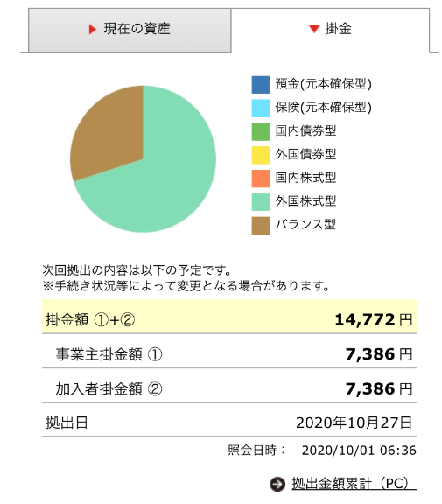Image resolution: width=442 pixels, height=504 pixels.
Task: Click the black arrow circle icon
Action: [277, 484]
